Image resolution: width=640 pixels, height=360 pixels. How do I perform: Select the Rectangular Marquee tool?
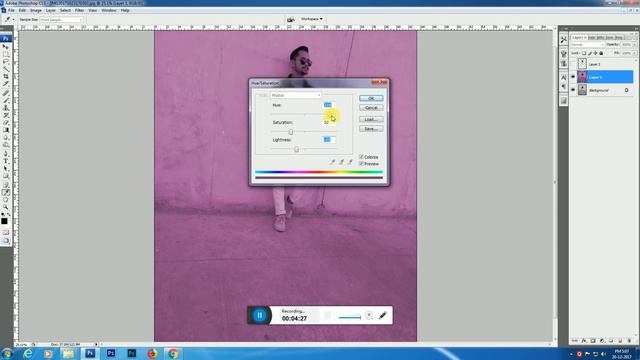pos(6,54)
